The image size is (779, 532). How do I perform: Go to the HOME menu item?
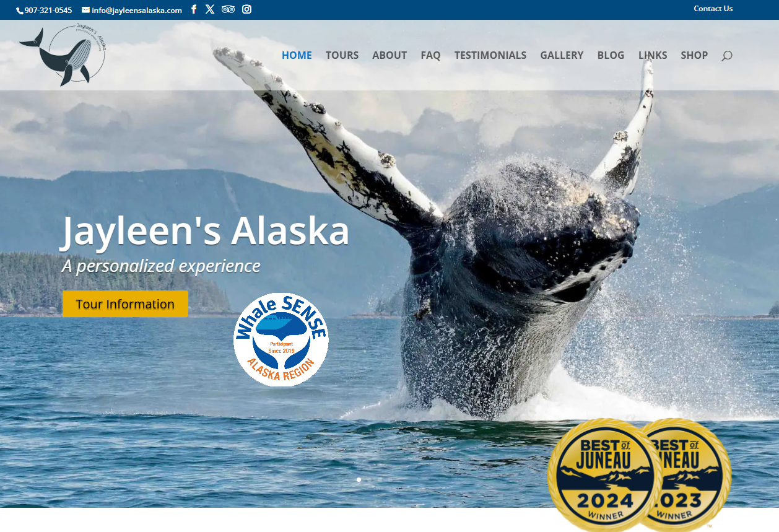[297, 55]
